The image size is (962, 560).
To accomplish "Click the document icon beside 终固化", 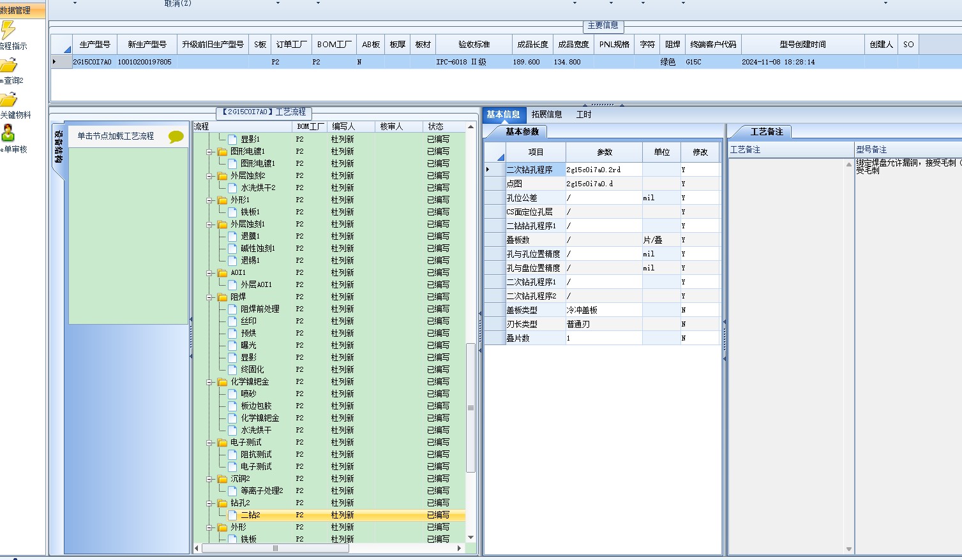I will (x=233, y=369).
